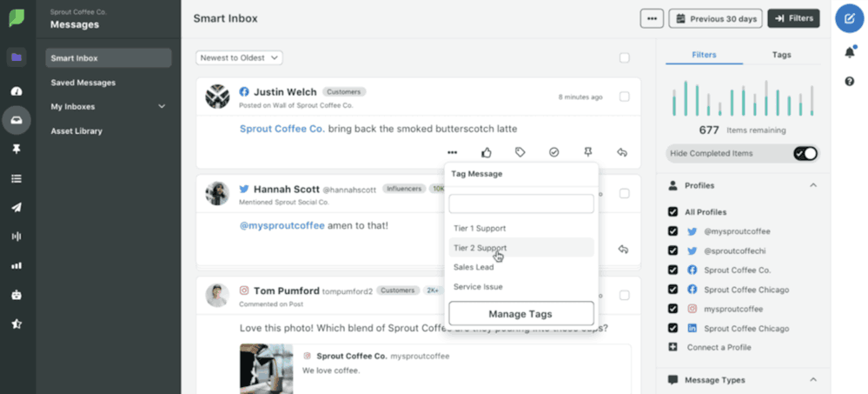Collapse the Profiles filter section
This screenshot has width=868, height=394.
[812, 185]
